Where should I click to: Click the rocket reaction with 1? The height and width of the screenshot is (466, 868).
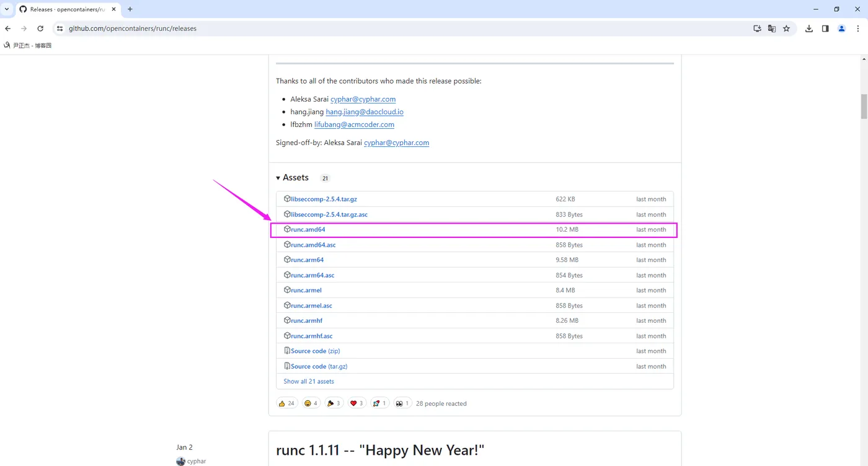point(379,403)
